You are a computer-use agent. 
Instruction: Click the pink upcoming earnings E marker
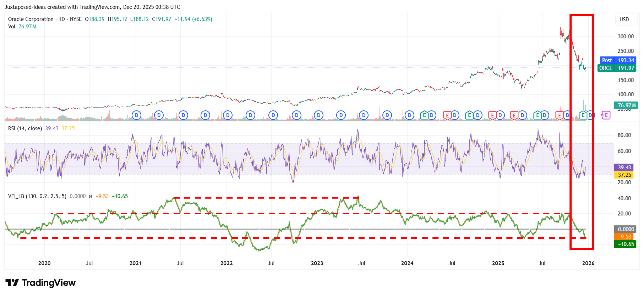(x=606, y=115)
